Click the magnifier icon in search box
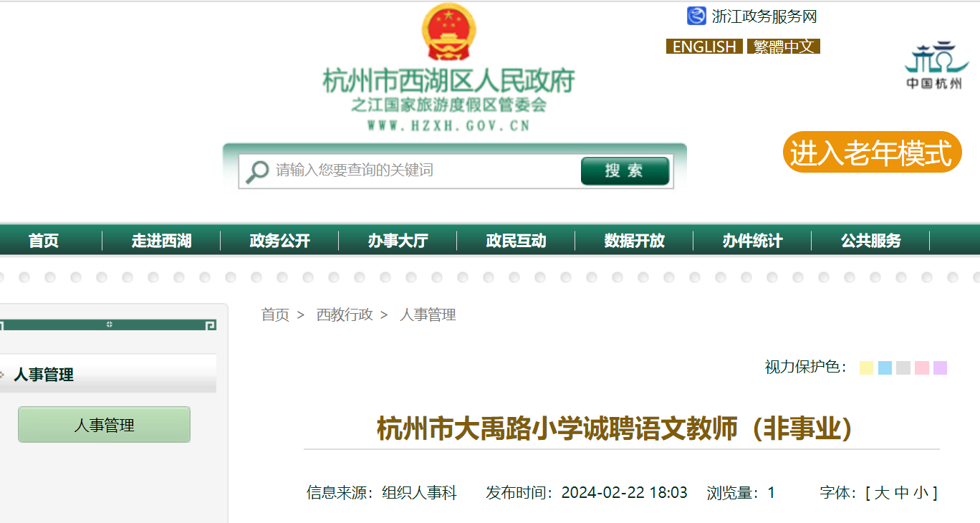Image resolution: width=980 pixels, height=523 pixels. click(x=256, y=171)
